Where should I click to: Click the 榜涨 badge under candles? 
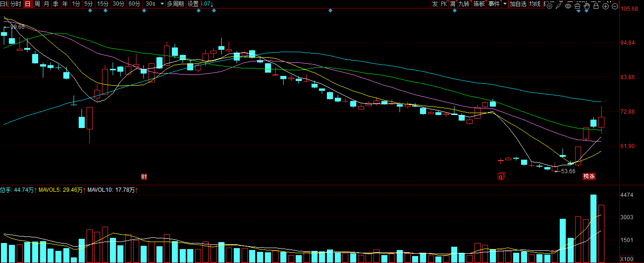590,176
